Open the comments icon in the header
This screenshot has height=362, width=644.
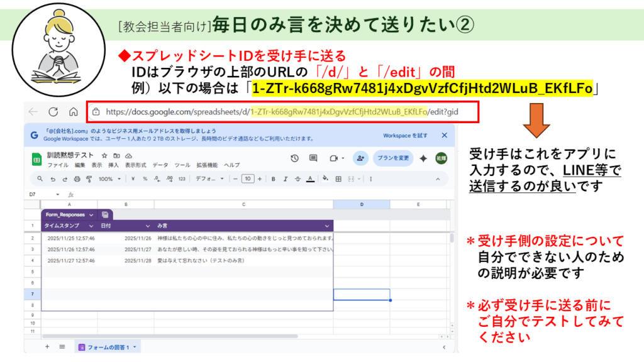coord(313,158)
